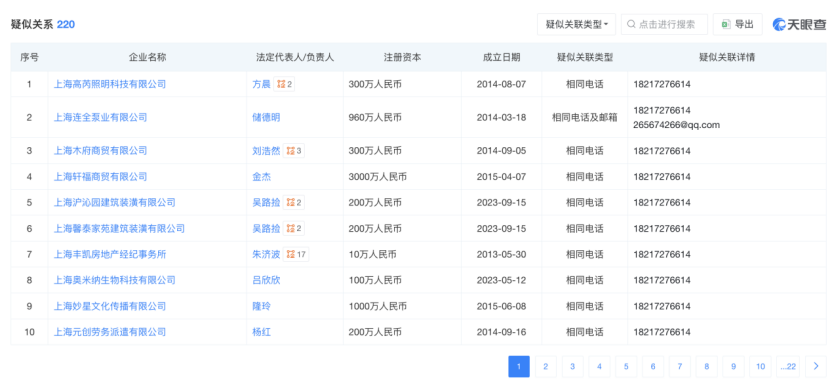Click legal representative 吕欣欣
This screenshot has height=380, width=832.
pyautogui.click(x=266, y=280)
